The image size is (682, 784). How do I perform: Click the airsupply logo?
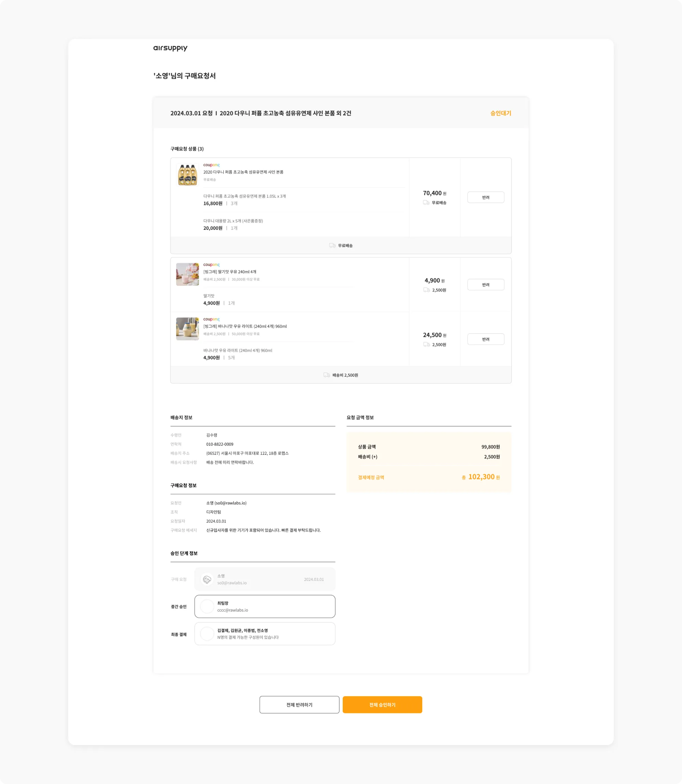170,48
